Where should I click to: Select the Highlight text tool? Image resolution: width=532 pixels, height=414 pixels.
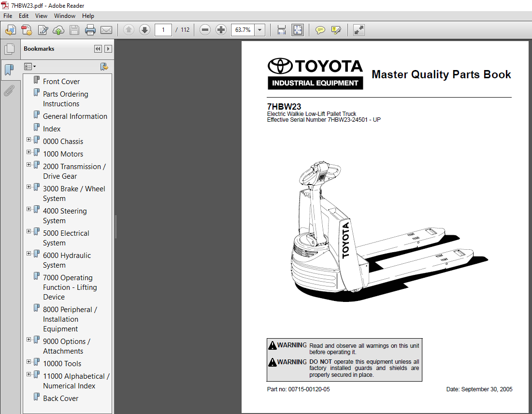[336, 30]
